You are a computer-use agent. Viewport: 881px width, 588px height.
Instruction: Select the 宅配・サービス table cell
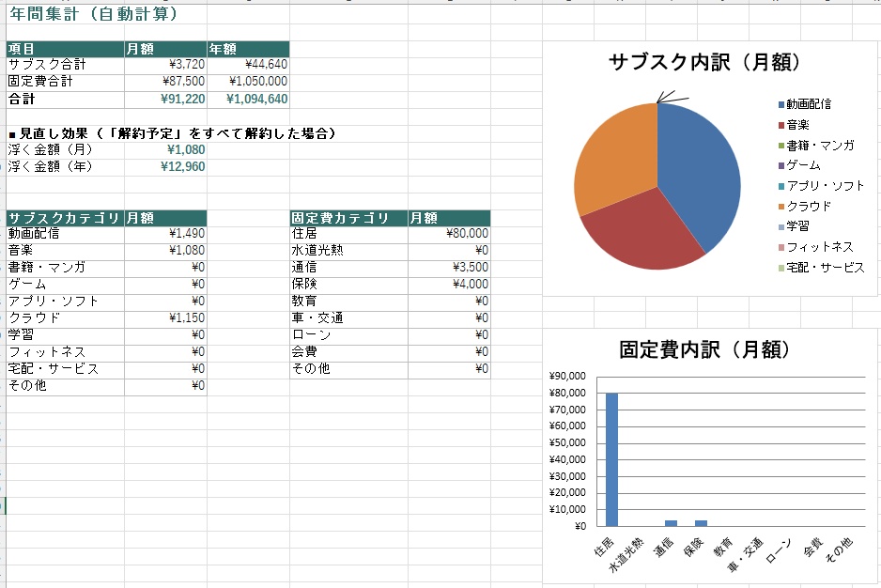pos(65,369)
